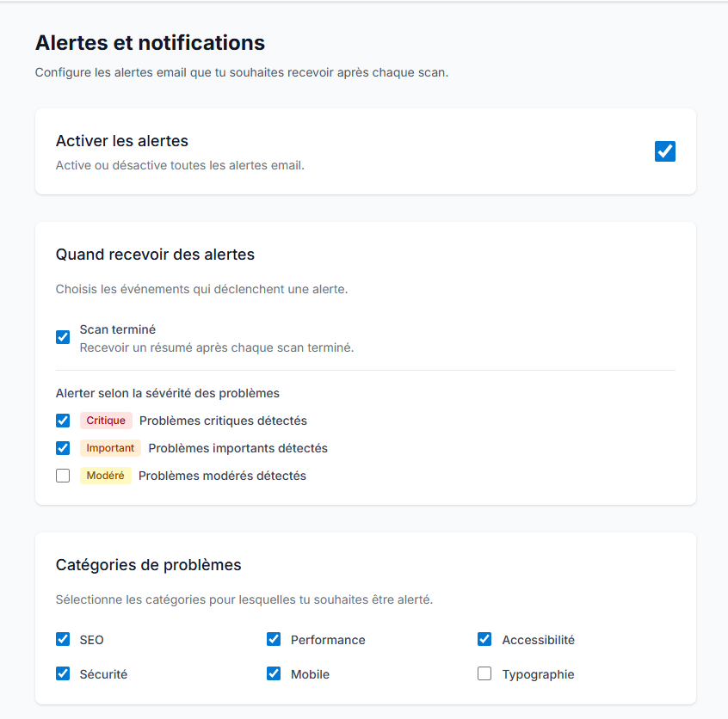The image size is (728, 719).
Task: Uncheck the Accessibilité category
Action: [x=484, y=639]
